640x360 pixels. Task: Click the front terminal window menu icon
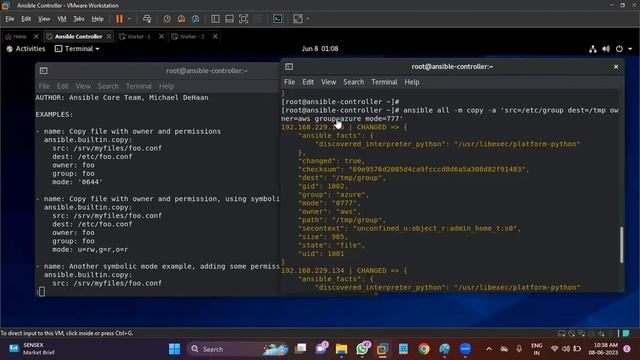289,67
